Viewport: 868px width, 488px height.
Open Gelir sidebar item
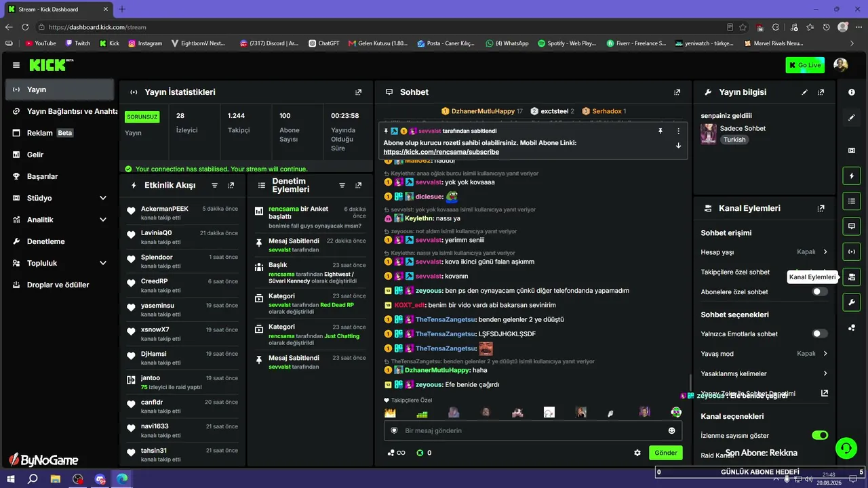[60, 155]
